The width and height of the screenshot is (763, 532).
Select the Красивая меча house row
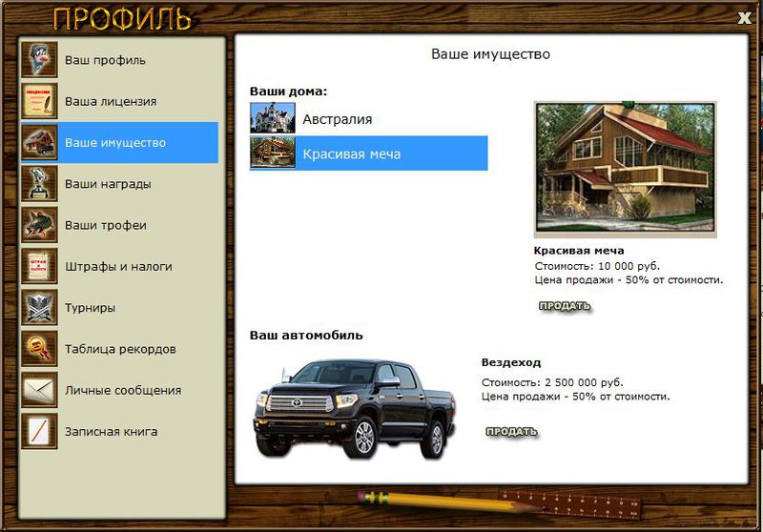tap(368, 153)
